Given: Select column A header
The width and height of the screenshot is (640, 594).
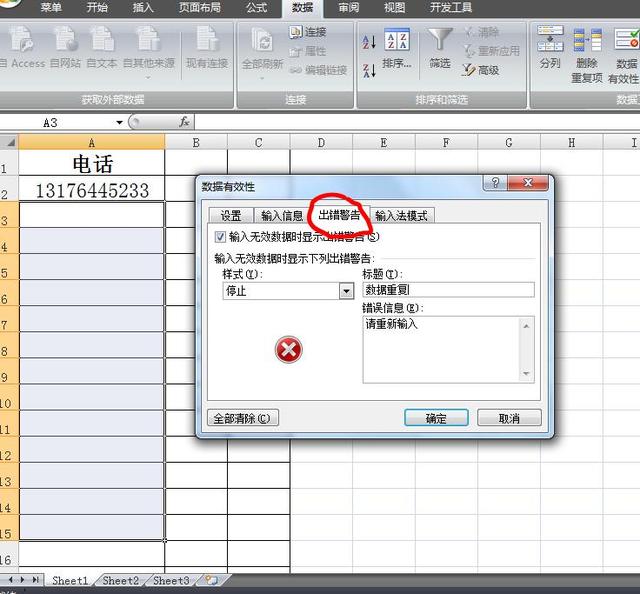Looking at the screenshot, I should [91, 142].
